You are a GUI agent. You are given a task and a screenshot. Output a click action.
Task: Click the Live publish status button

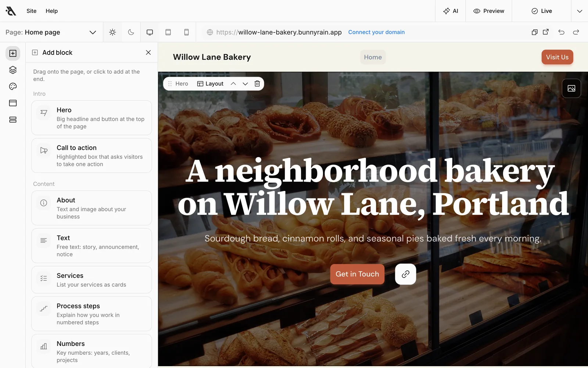point(542,11)
